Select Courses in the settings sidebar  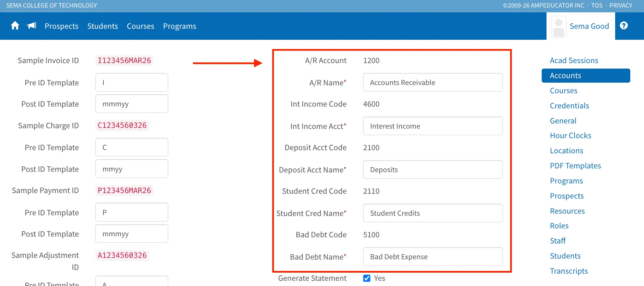click(x=563, y=91)
